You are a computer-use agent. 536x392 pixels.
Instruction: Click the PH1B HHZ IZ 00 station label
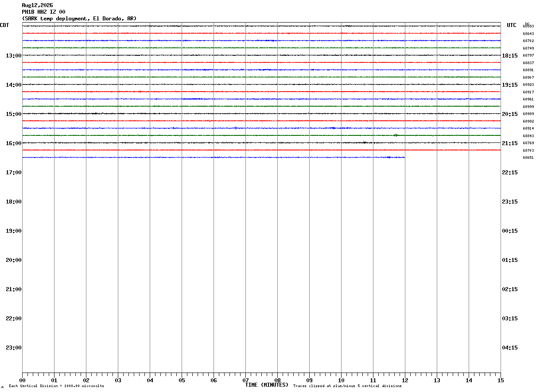pyautogui.click(x=43, y=12)
